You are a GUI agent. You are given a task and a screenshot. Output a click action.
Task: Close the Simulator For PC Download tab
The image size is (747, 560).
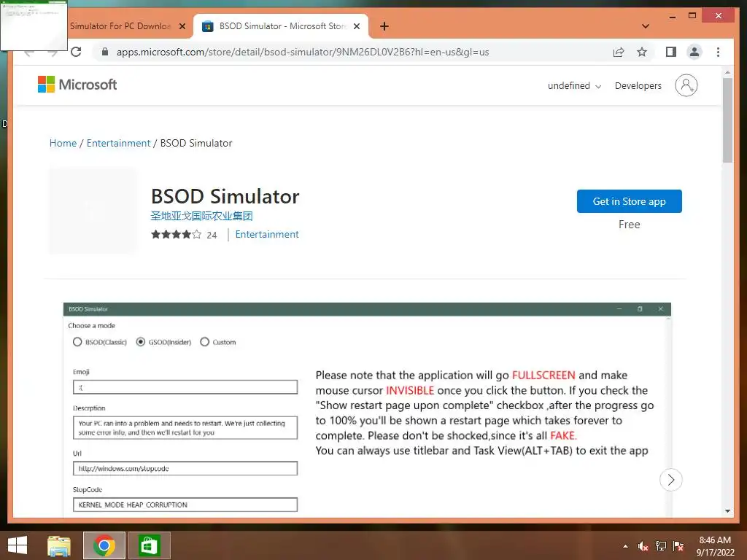coord(182,26)
